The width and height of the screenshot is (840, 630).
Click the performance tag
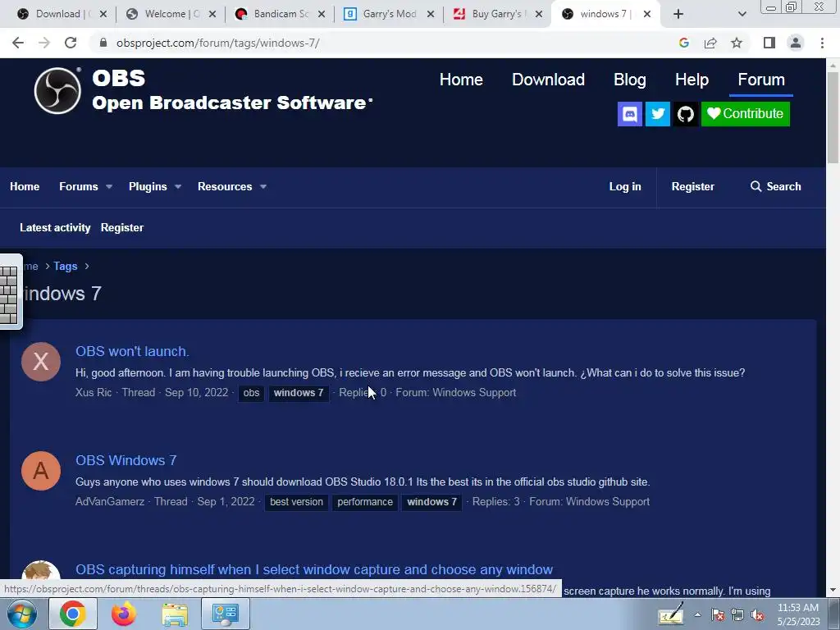(365, 502)
